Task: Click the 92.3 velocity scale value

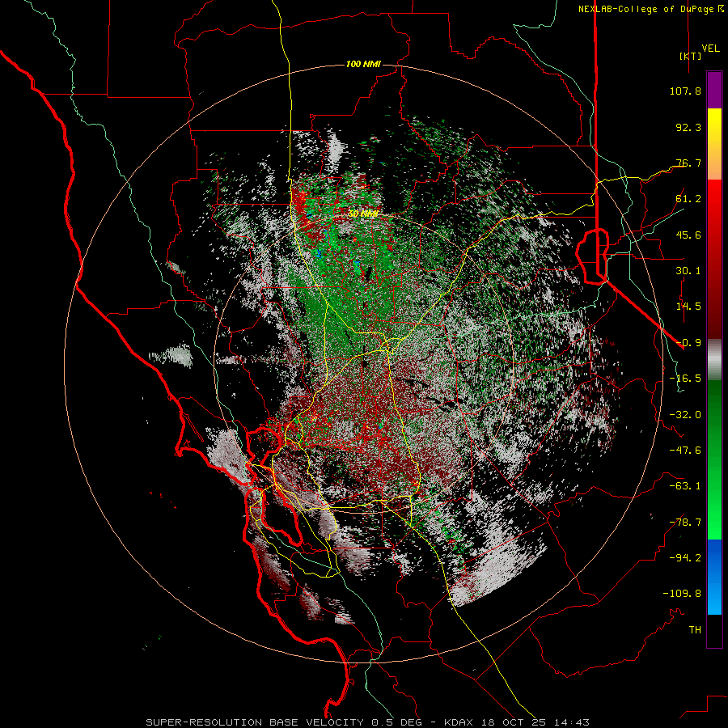Action: pos(688,127)
